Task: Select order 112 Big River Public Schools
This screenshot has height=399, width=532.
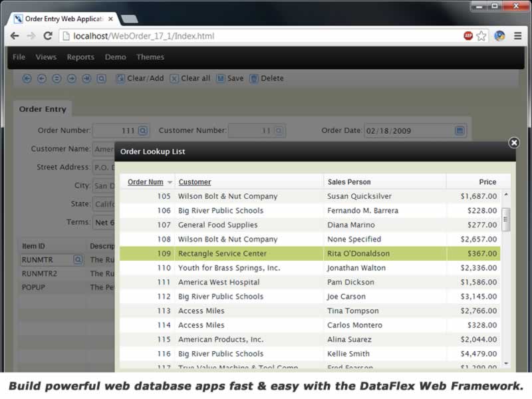Action: click(x=221, y=297)
